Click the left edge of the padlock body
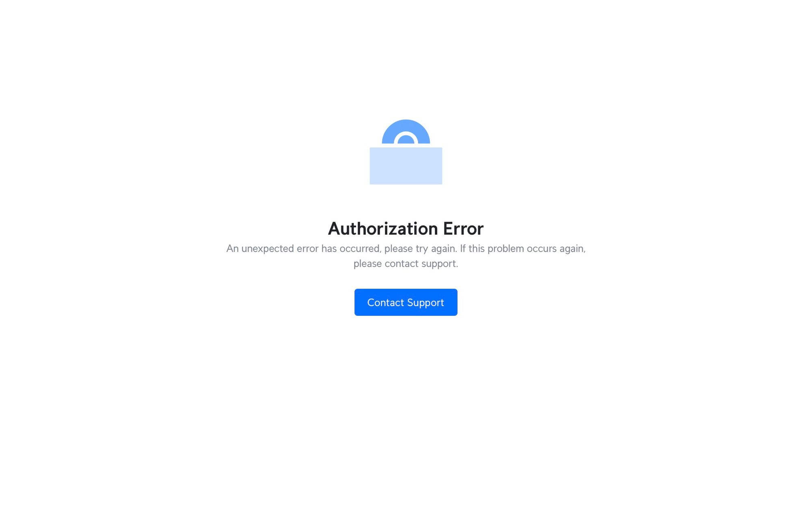 tap(371, 166)
